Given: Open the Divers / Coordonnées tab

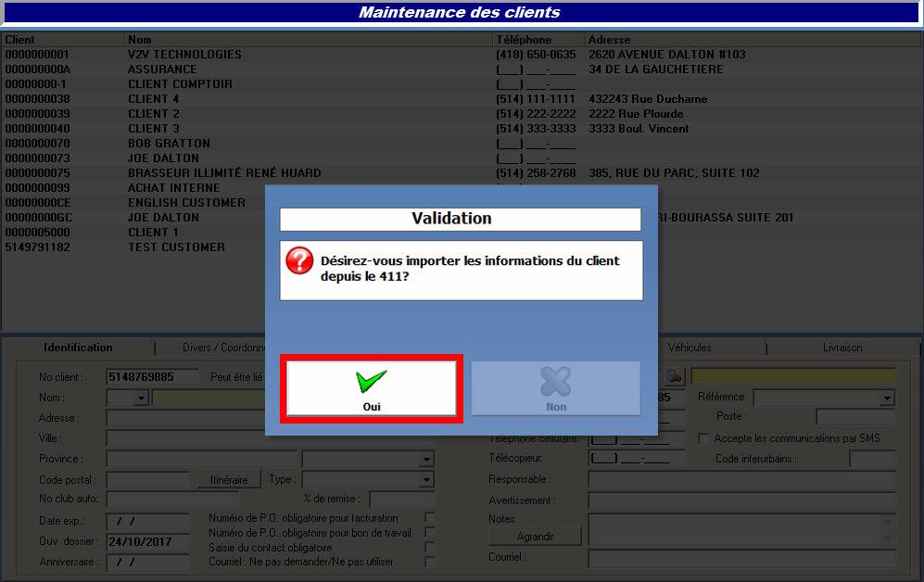Looking at the screenshot, I should pos(224,348).
